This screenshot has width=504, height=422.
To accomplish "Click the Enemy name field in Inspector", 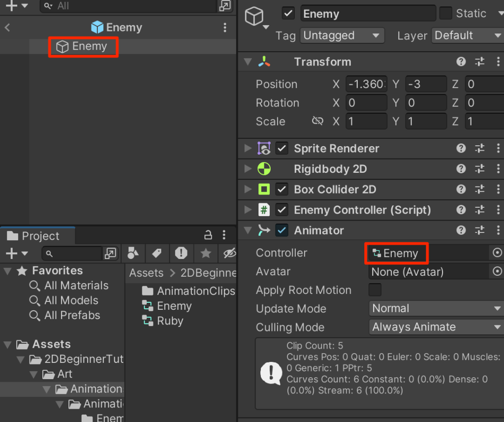I will tap(368, 13).
